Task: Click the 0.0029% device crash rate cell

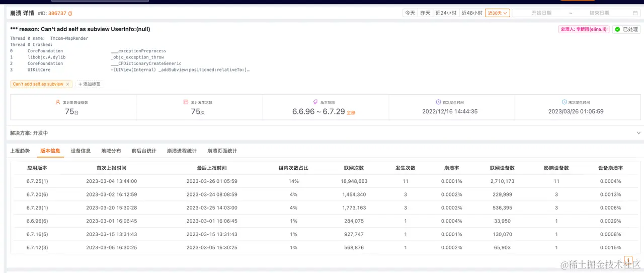Action: (x=611, y=221)
